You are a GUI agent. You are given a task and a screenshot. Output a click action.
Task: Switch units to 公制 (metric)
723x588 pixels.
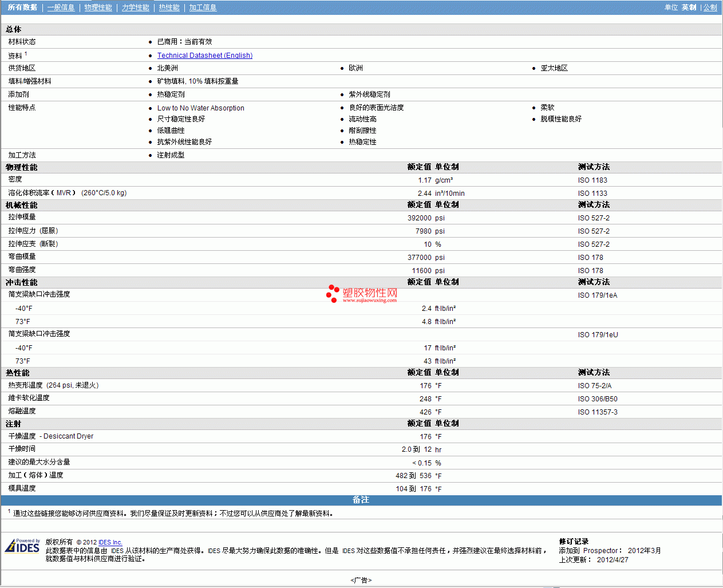[x=710, y=7]
